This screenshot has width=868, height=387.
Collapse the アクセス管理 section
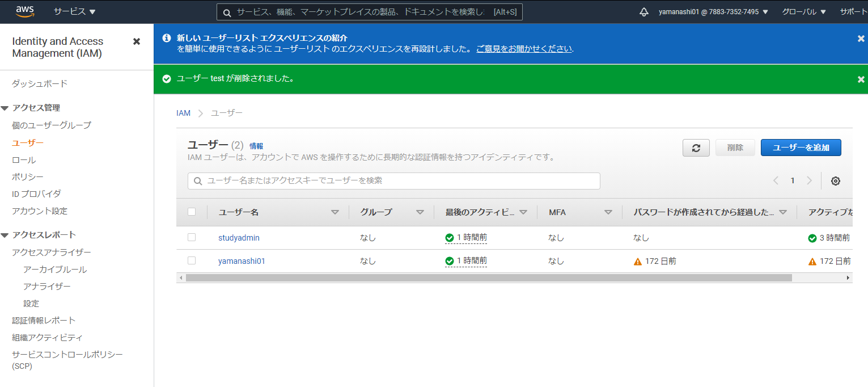click(x=5, y=108)
